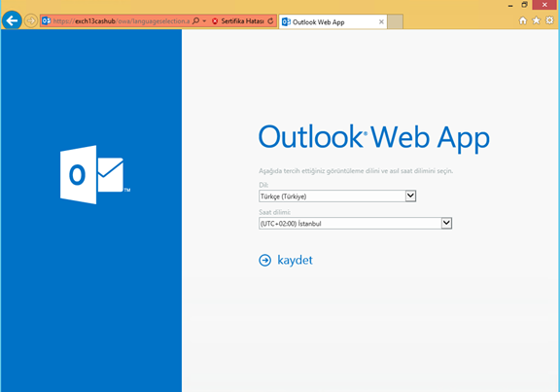The height and width of the screenshot is (392, 560).
Task: Click the kaydet save link
Action: pyautogui.click(x=295, y=260)
